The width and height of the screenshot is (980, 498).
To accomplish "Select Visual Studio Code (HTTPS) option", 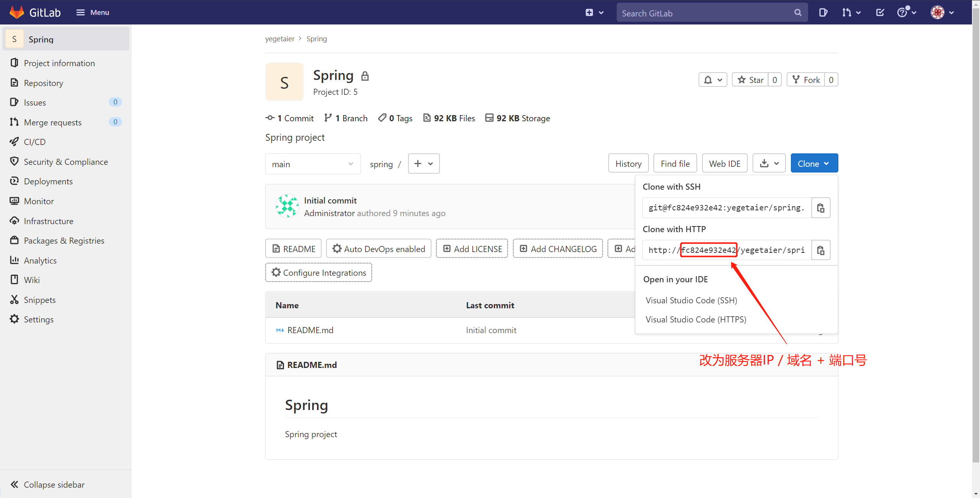I will click(x=696, y=319).
